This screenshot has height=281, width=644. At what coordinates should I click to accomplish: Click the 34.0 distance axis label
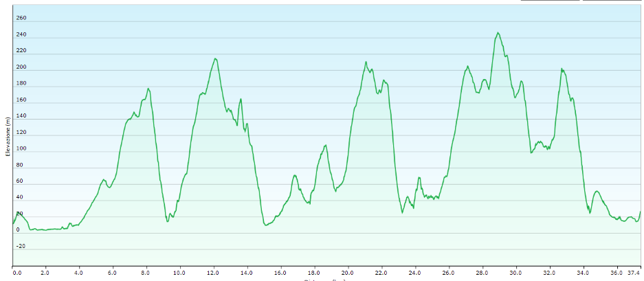584,272
